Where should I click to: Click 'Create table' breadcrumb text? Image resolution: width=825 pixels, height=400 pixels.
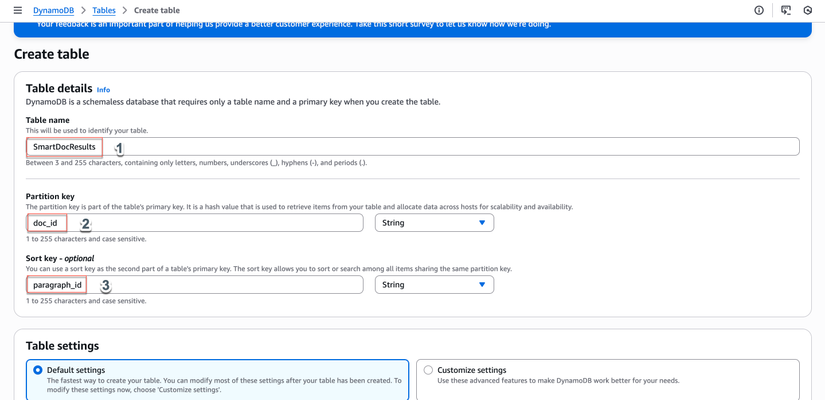coord(157,10)
